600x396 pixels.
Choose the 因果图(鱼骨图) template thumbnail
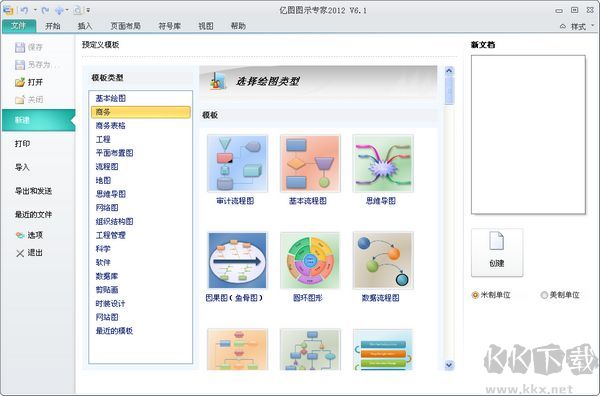point(237,260)
